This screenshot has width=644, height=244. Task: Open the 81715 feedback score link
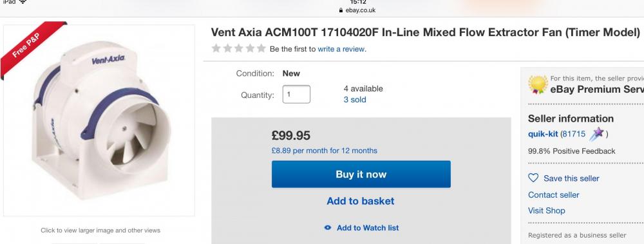pyautogui.click(x=574, y=134)
